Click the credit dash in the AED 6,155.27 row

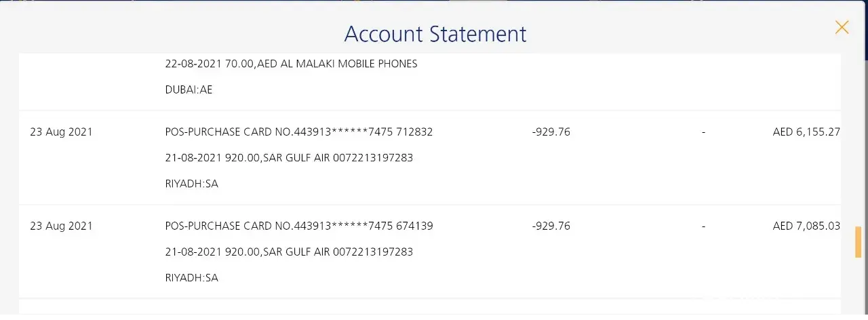click(x=703, y=132)
